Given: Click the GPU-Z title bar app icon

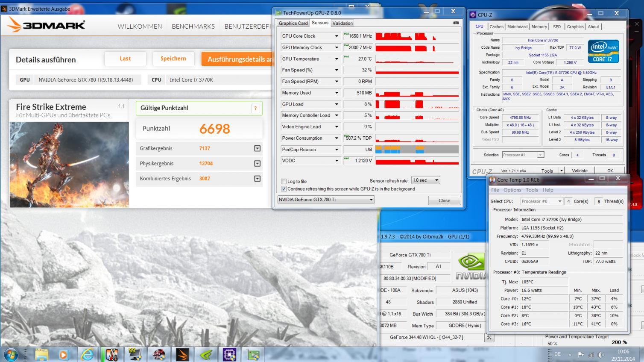Looking at the screenshot, I should [278, 13].
